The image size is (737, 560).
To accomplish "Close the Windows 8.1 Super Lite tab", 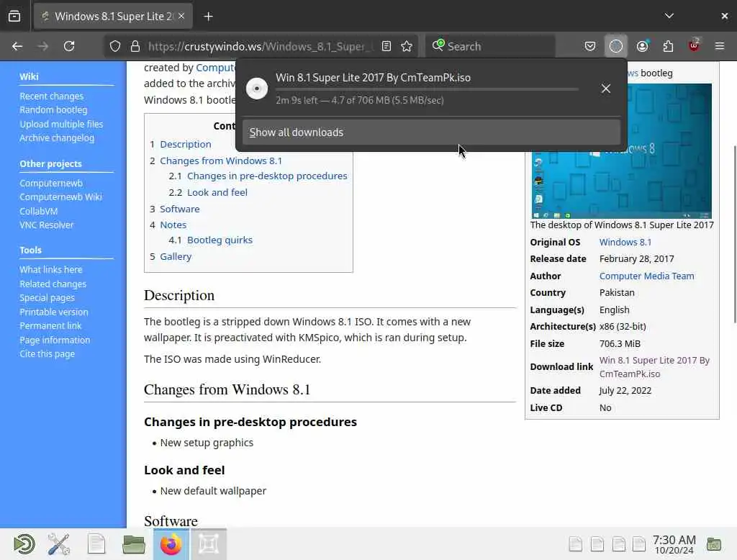I will coord(181,16).
